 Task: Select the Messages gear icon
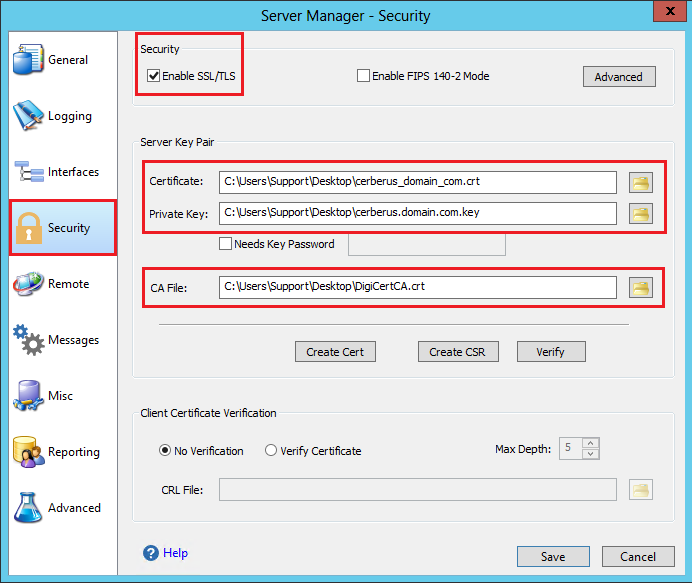28,340
